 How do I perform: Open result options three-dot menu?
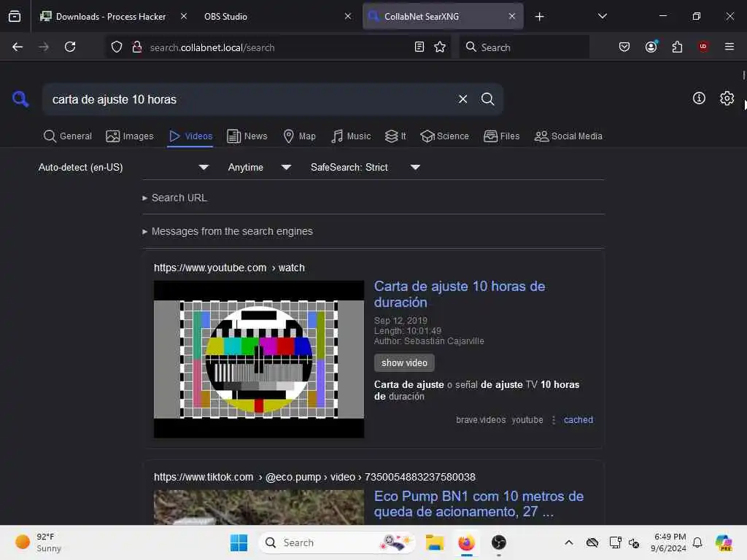click(554, 420)
